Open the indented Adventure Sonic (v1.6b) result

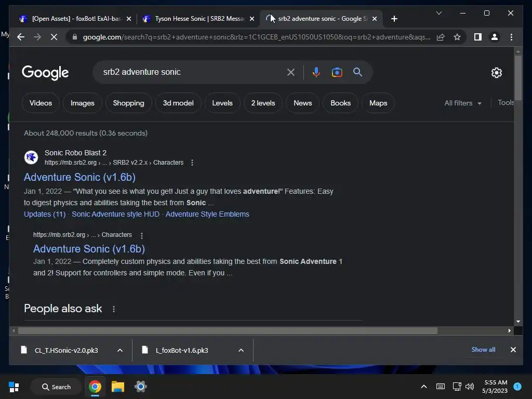89,249
